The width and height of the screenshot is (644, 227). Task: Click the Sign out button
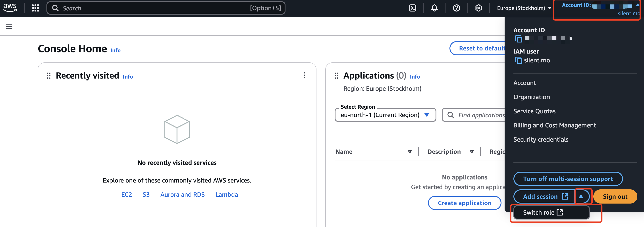click(x=615, y=196)
